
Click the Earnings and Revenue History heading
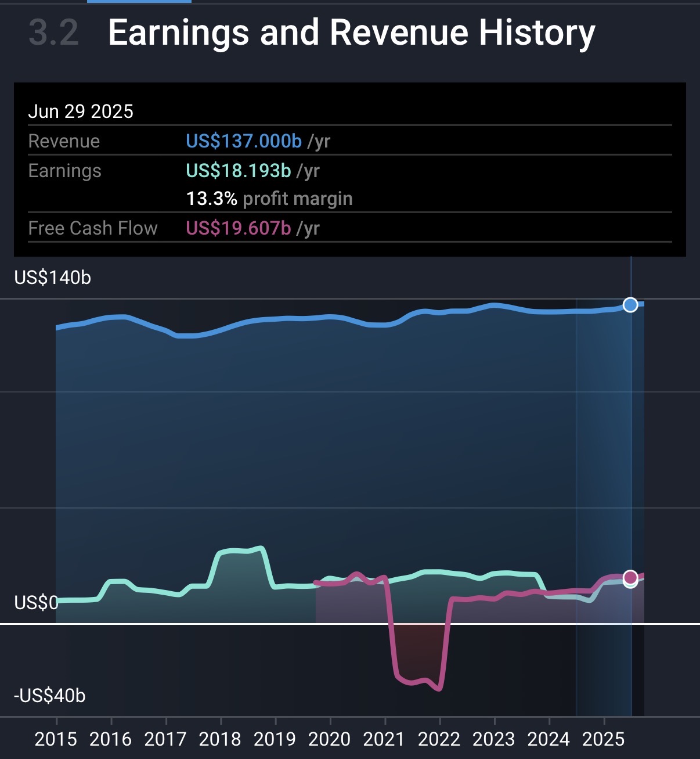point(352,33)
